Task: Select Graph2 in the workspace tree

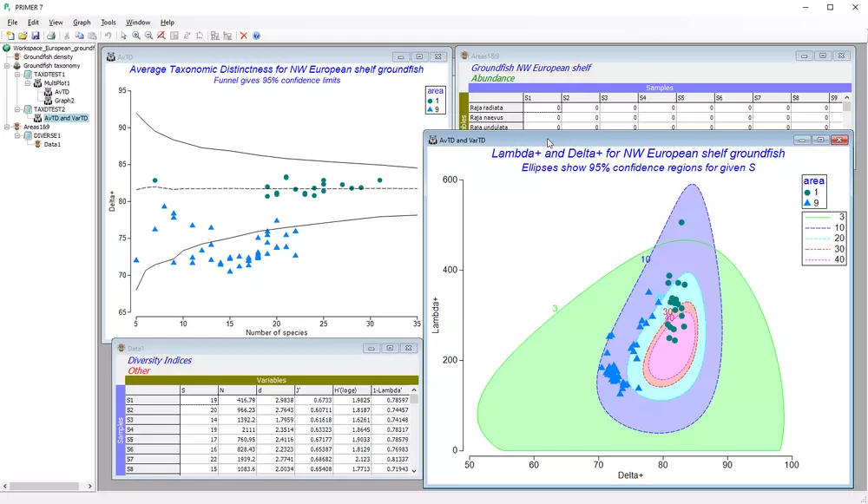Action: 63,101
